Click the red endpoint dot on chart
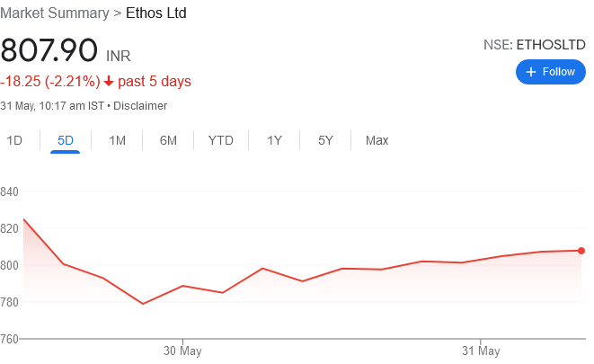This screenshot has height=364, width=594. click(x=581, y=251)
